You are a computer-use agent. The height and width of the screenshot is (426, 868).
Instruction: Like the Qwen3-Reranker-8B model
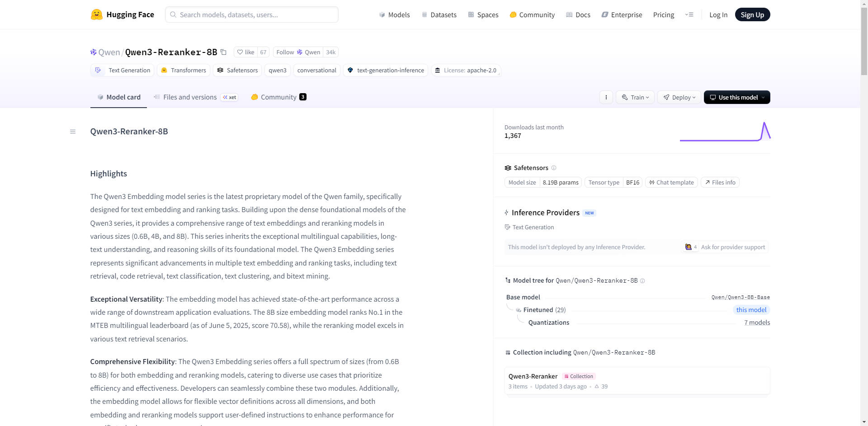246,52
